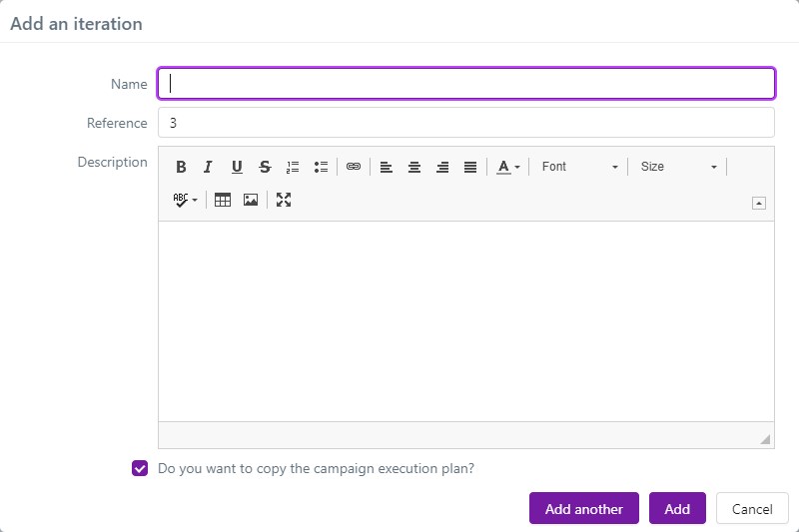Maximize the description editor
Screen dimensions: 799x532
[284, 200]
